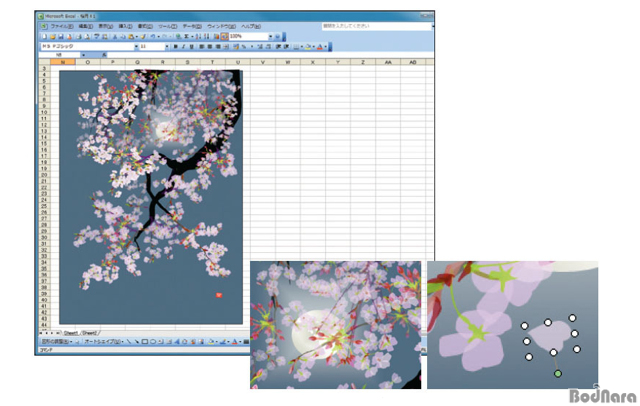The width and height of the screenshot is (640, 406).
Task: Insert WordArt from the Drawing toolbar
Action: [x=177, y=342]
